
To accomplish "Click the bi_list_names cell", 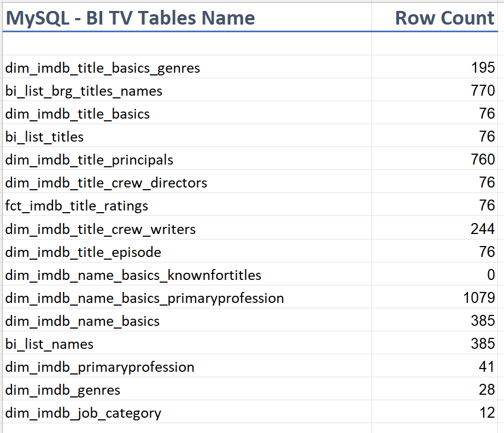I will point(187,343).
